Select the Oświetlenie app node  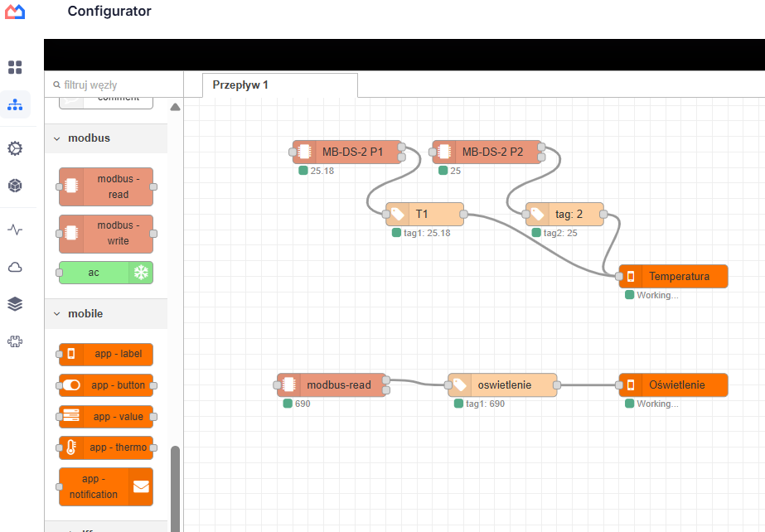point(673,385)
